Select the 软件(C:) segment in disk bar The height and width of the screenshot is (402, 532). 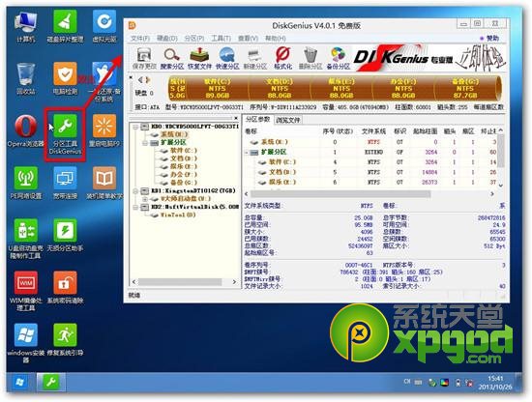coord(217,89)
